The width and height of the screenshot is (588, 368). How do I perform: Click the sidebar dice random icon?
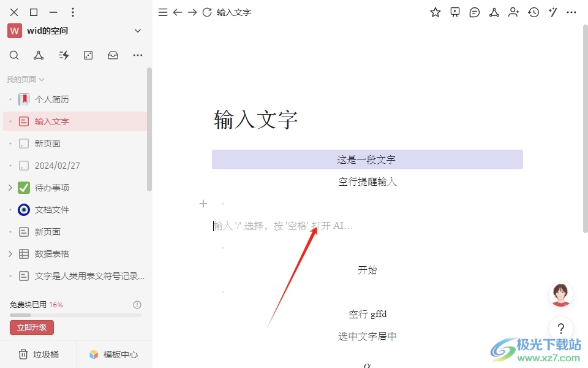click(x=88, y=56)
